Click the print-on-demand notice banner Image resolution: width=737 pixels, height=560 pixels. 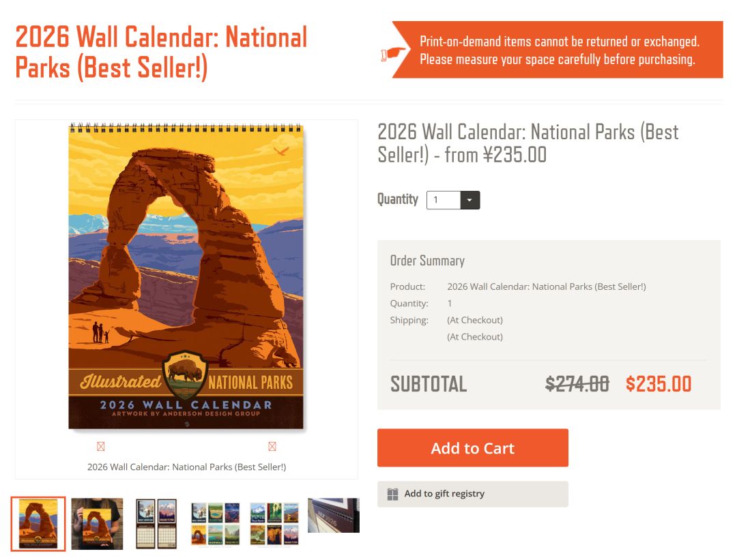pyautogui.click(x=557, y=50)
